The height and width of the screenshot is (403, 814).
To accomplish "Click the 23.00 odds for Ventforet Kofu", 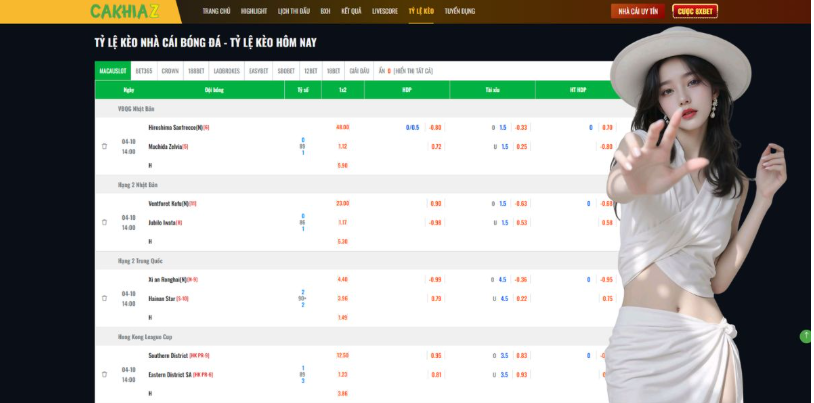I will click(x=343, y=204).
